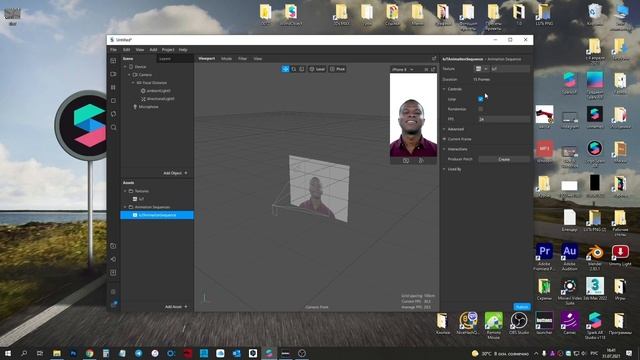This screenshot has height=360, width=640.
Task: Click the Chrome icon in taskbar
Action: [x=89, y=353]
